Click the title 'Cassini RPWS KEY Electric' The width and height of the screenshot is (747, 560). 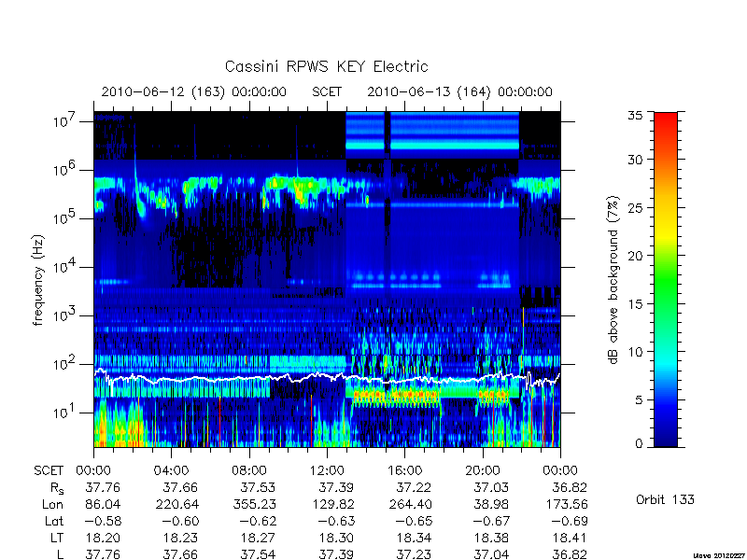point(326,66)
